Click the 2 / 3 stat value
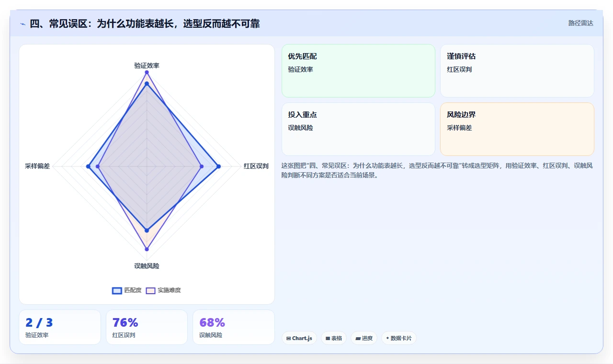The width and height of the screenshot is (613, 364). pyautogui.click(x=39, y=323)
